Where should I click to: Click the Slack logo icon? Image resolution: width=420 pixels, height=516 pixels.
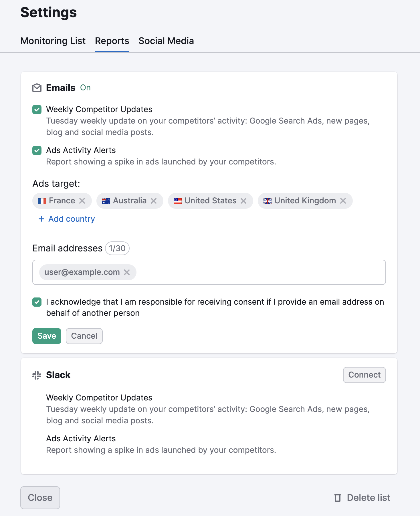37,375
